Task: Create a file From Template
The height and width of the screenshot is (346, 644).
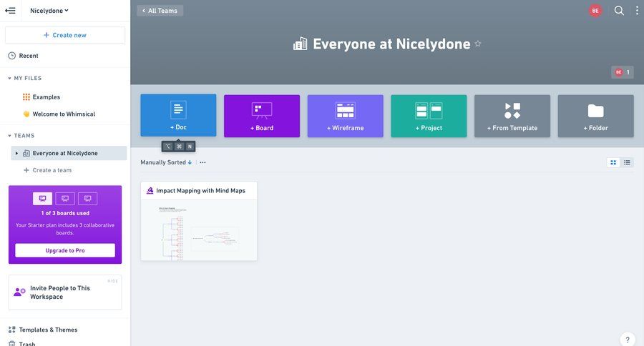Action: [x=512, y=116]
